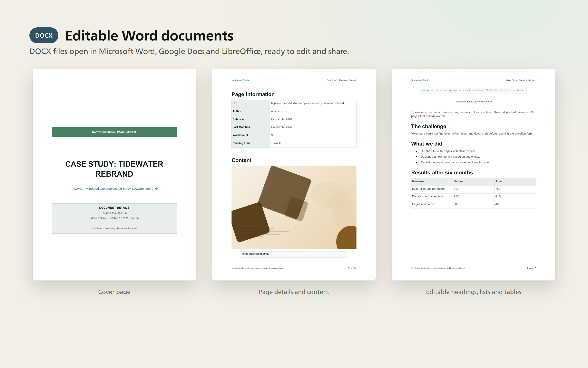
Task: Click the 'Content' heading
Action: (241, 160)
